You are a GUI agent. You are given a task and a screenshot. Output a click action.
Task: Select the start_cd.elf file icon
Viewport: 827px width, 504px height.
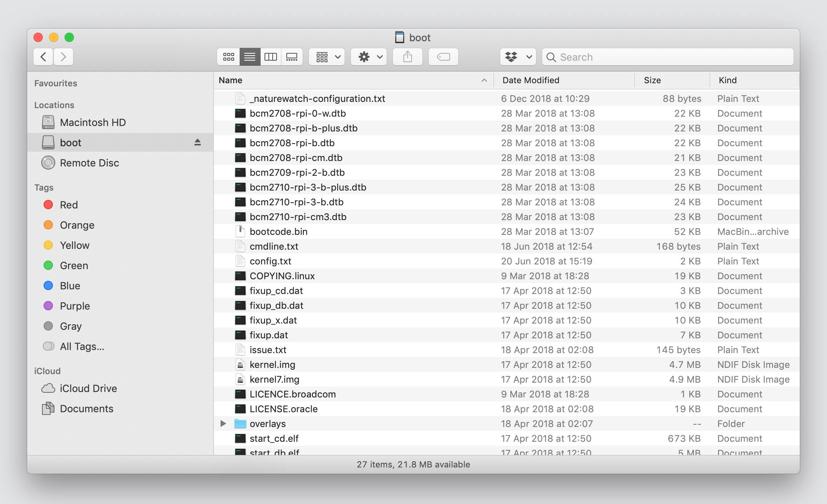240,438
